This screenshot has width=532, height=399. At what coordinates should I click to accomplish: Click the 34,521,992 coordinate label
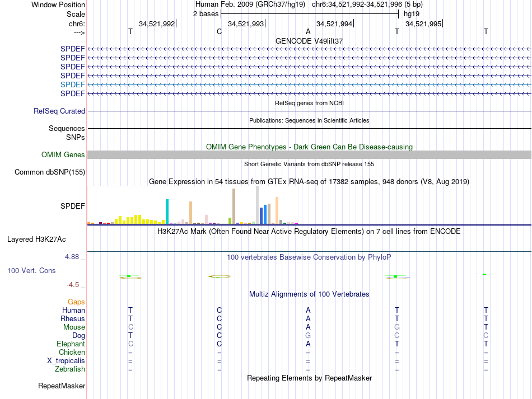tap(157, 24)
